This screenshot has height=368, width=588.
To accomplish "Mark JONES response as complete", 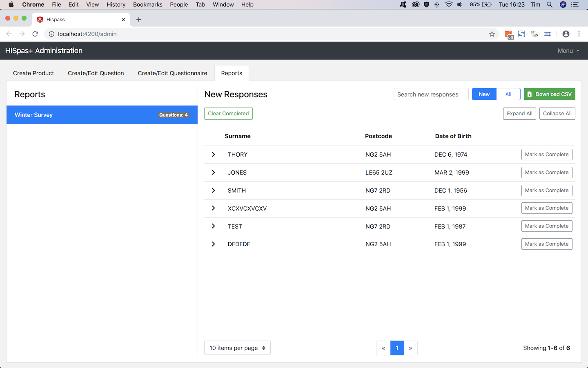I will point(546,173).
